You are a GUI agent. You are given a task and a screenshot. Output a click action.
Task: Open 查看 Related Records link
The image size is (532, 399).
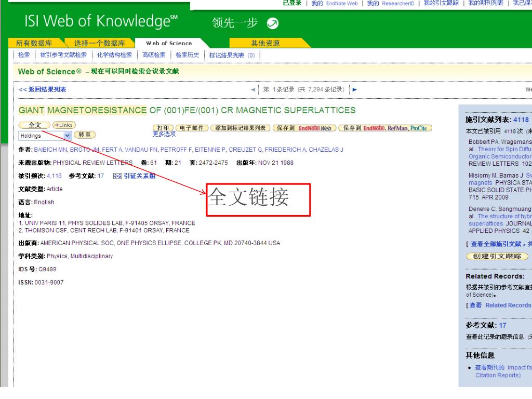pyautogui.click(x=501, y=305)
